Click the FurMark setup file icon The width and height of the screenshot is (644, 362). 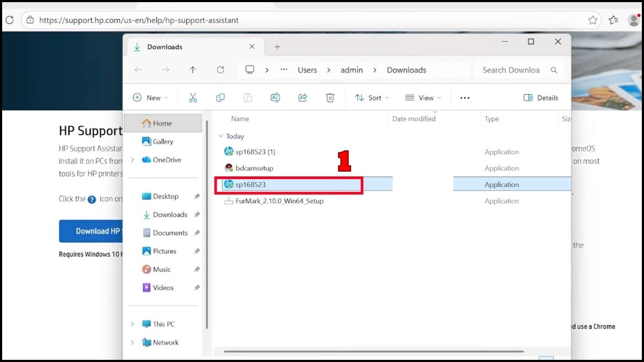[229, 201]
